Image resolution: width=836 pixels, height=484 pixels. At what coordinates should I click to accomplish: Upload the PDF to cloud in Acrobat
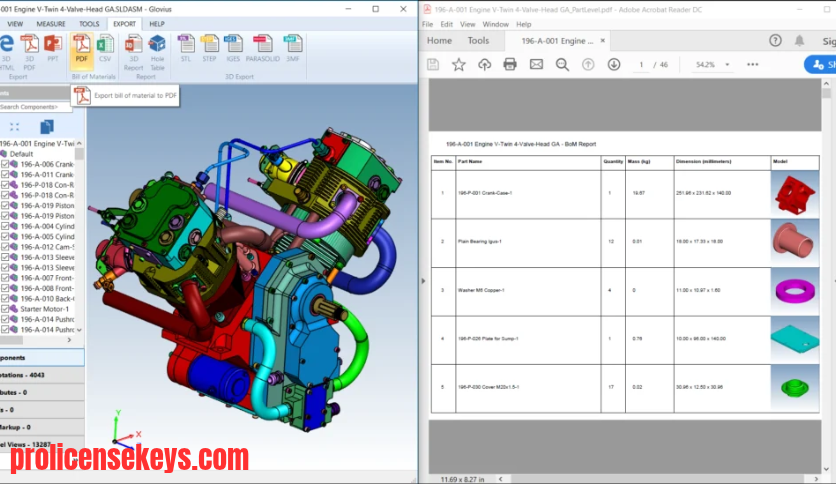pos(484,64)
